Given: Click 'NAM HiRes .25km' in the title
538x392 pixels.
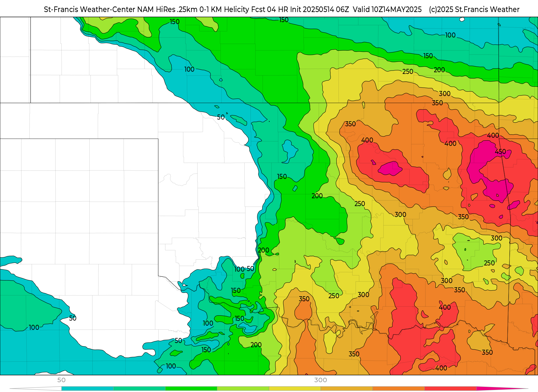Looking at the screenshot, I should (x=167, y=10).
